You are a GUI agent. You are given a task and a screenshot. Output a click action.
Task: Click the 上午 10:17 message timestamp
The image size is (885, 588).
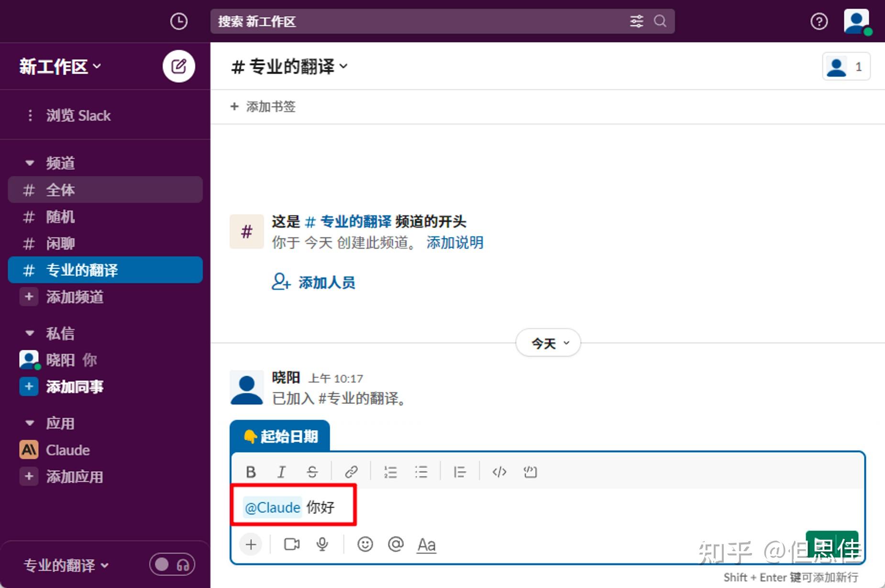336,379
